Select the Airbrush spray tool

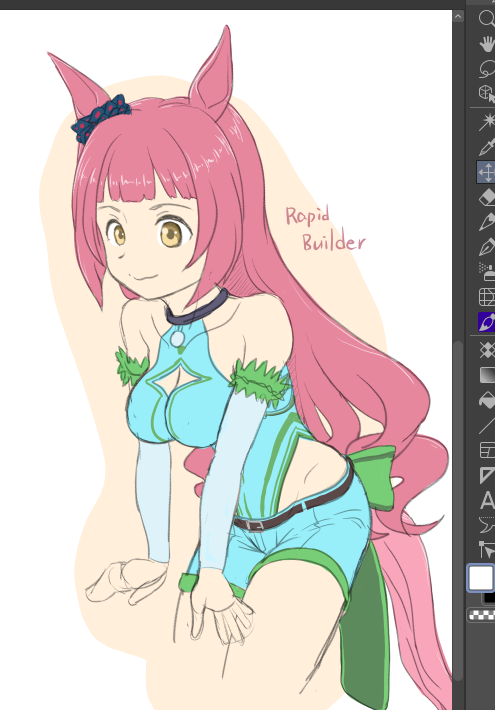[487, 272]
